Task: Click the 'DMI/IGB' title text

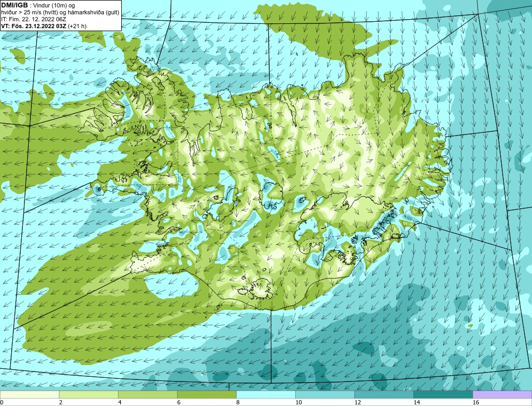Action: point(14,5)
